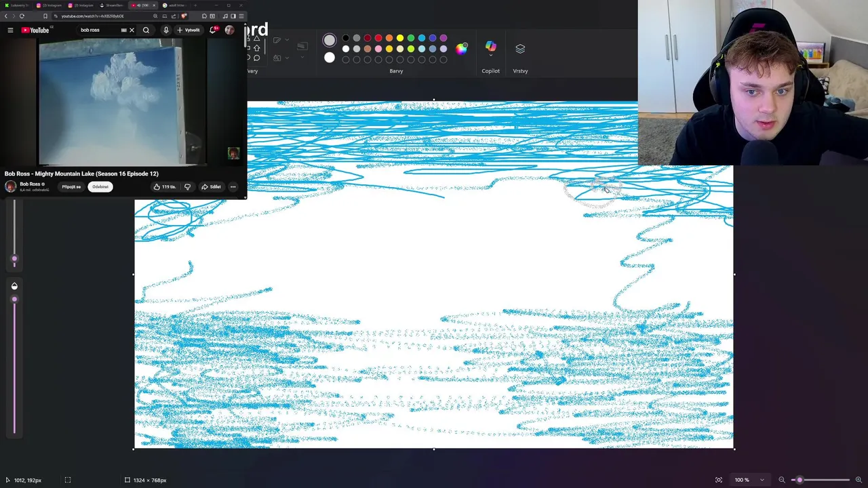This screenshot has height=488, width=868.
Task: Pick the purple color swatch
Action: point(443,38)
